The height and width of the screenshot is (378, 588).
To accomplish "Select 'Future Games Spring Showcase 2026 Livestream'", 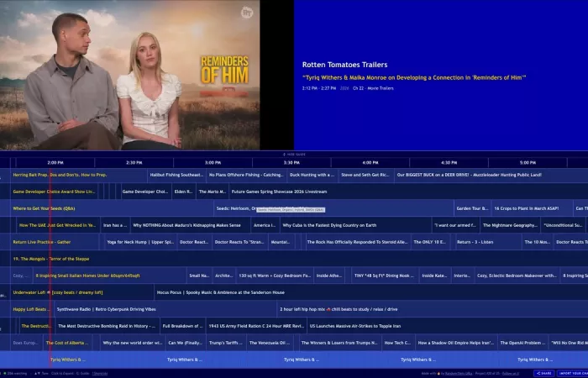I will [x=408, y=192].
